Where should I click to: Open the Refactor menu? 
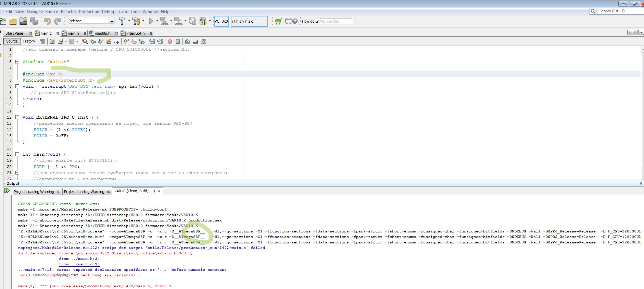pyautogui.click(x=68, y=12)
